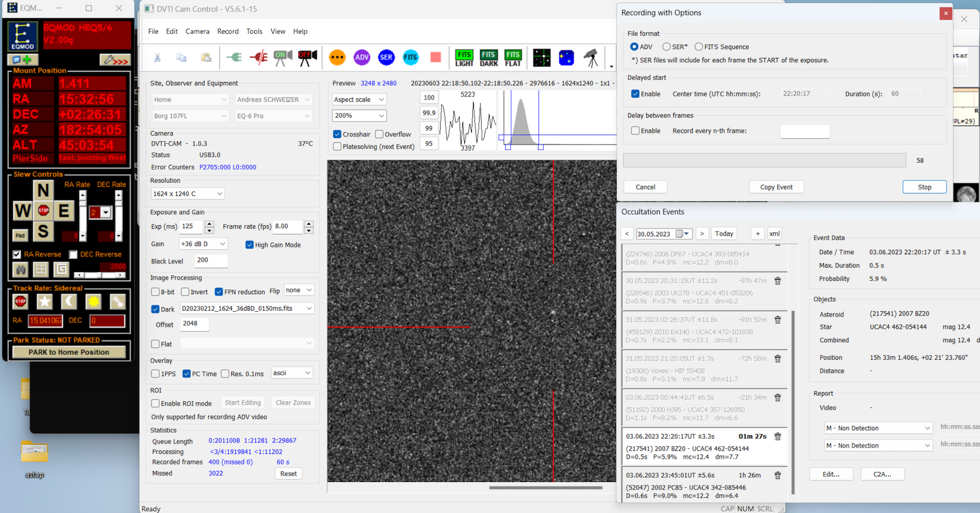
Task: Delete the 2007 BZ20 occultation event
Action: click(x=777, y=436)
